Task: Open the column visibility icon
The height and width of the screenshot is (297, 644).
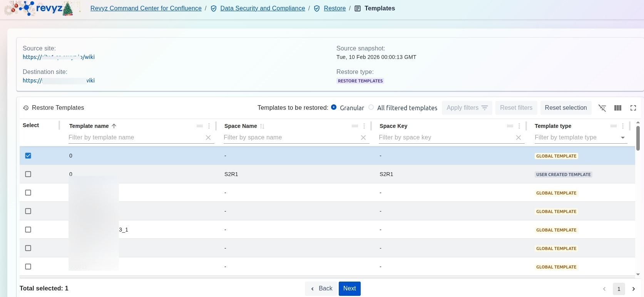Action: [x=618, y=108]
